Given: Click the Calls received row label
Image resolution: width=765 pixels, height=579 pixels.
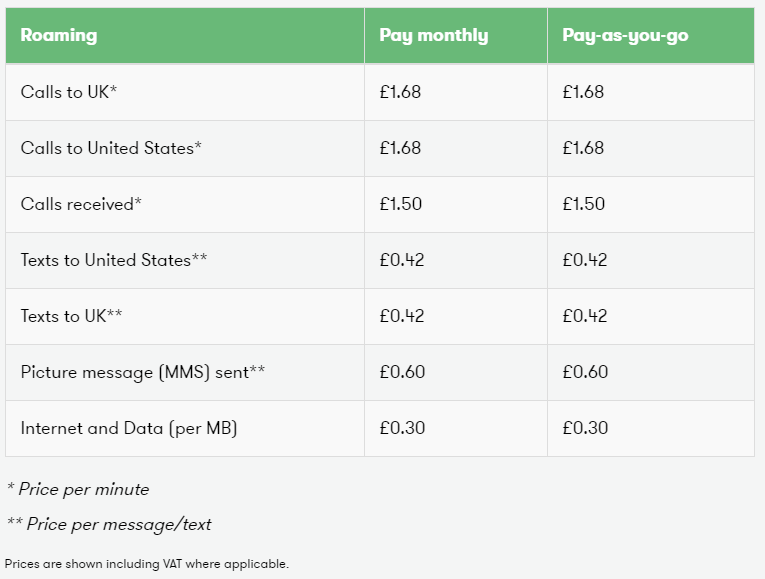Looking at the screenshot, I should pos(81,204).
